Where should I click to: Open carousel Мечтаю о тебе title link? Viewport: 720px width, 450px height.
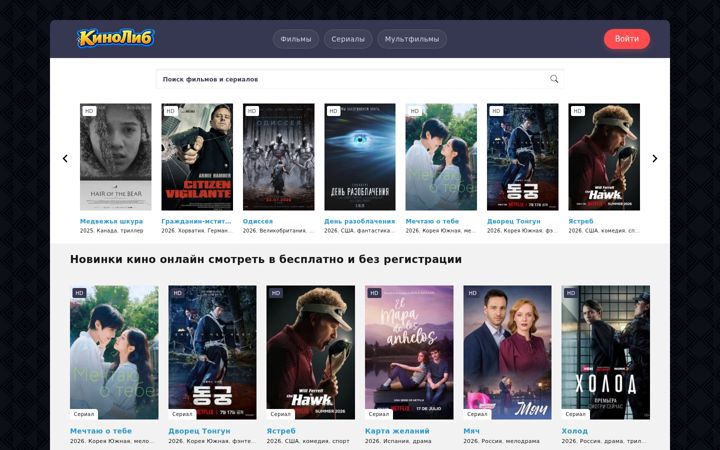(432, 221)
